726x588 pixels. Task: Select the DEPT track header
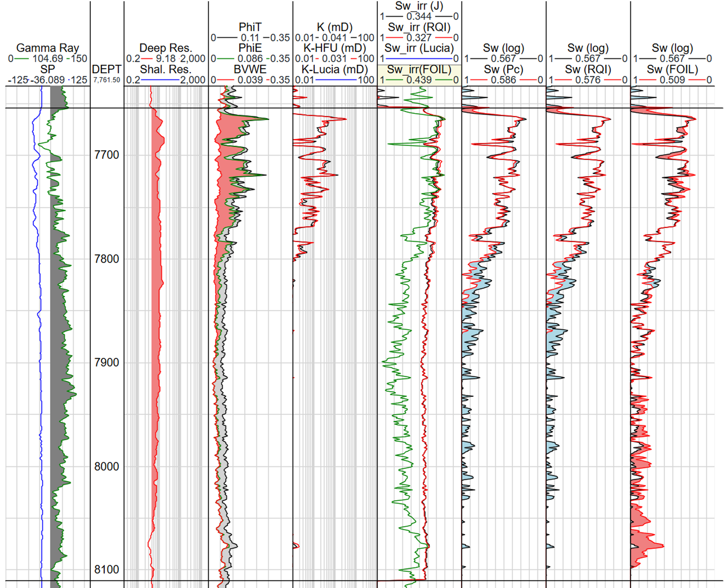107,69
